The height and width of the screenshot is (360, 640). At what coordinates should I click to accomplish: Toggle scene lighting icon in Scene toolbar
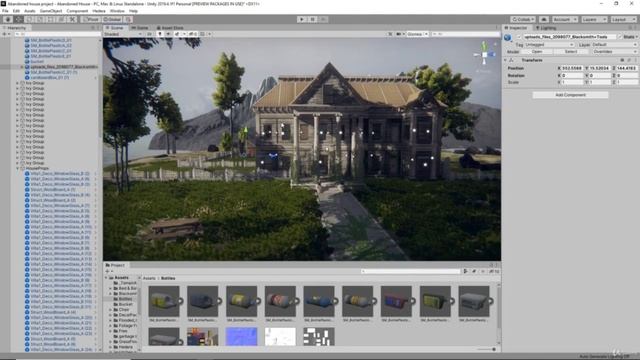(x=160, y=34)
